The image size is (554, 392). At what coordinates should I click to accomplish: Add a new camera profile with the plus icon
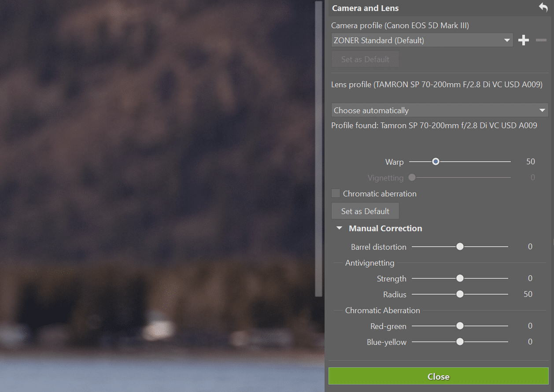[523, 41]
